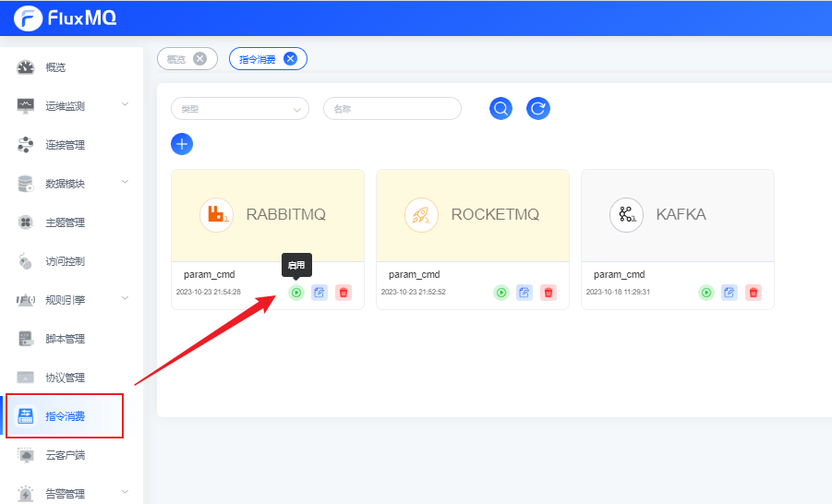Click param_cmd on the RABBITMQ card
The image size is (832, 504).
pos(209,274)
